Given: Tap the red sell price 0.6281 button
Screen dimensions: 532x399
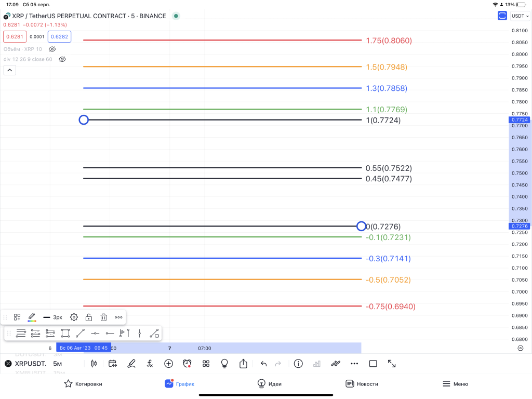Looking at the screenshot, I should 15,37.
